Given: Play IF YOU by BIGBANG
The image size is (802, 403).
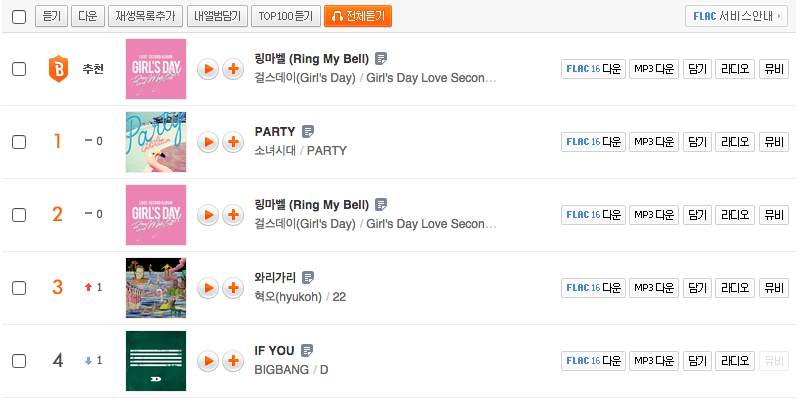Looking at the screenshot, I should (x=208, y=361).
